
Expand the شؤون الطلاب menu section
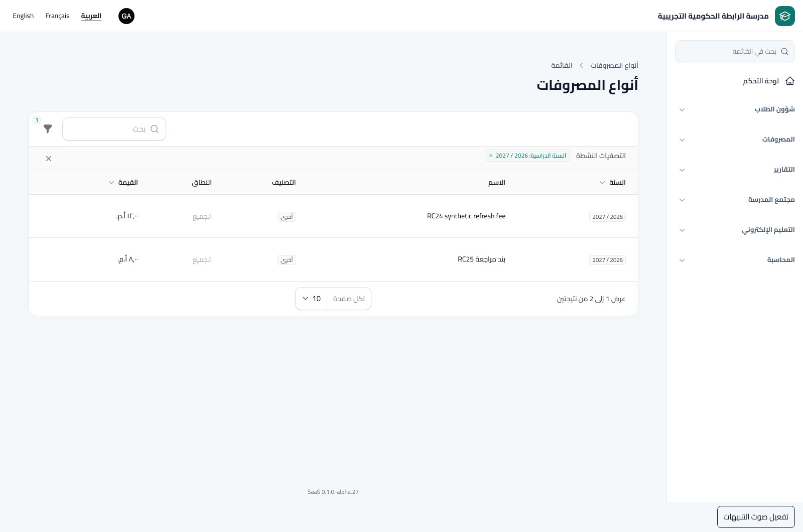tap(735, 109)
